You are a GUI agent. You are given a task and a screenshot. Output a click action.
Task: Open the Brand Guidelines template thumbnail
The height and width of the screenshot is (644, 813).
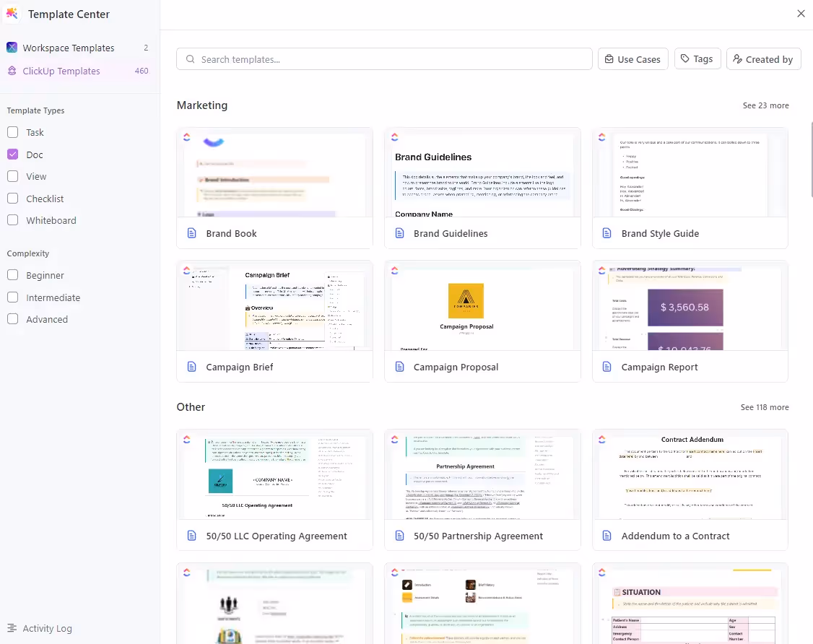[x=482, y=173]
